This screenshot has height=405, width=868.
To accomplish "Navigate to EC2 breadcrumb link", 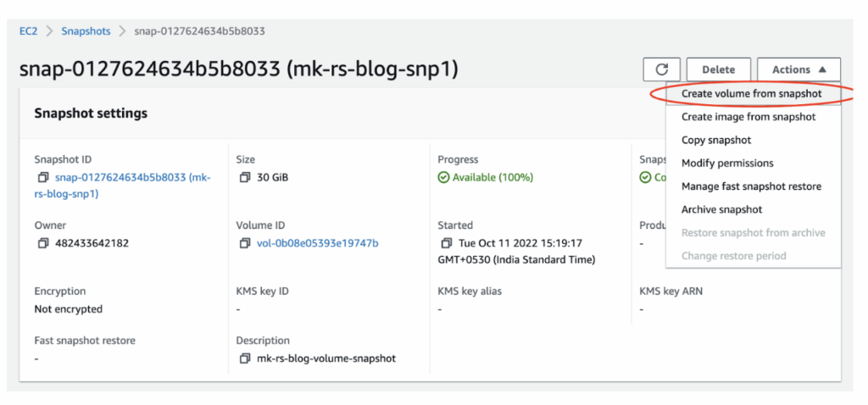I will (x=28, y=31).
